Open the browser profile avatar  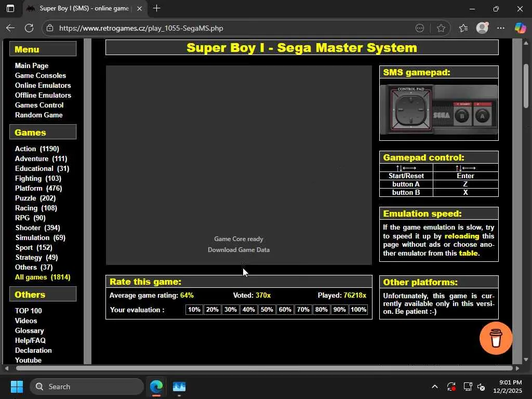(482, 28)
